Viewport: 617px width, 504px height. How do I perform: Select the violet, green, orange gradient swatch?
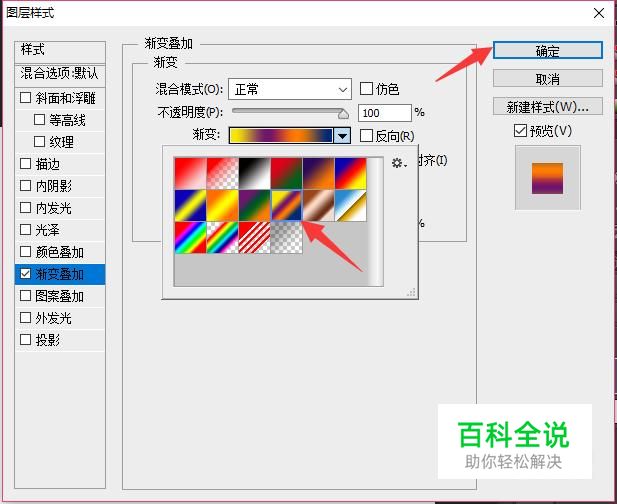(255, 205)
